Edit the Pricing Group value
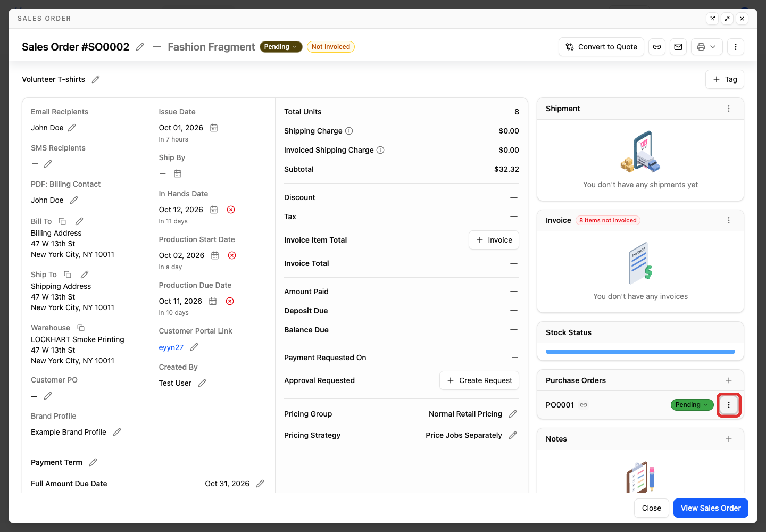Screen dimensions: 766x532 tap(513, 414)
